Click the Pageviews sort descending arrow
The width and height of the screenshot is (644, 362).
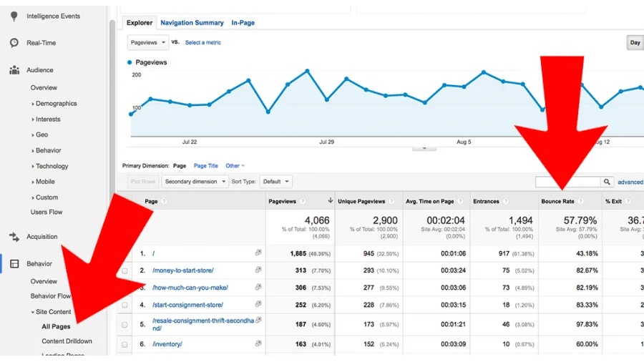click(330, 200)
